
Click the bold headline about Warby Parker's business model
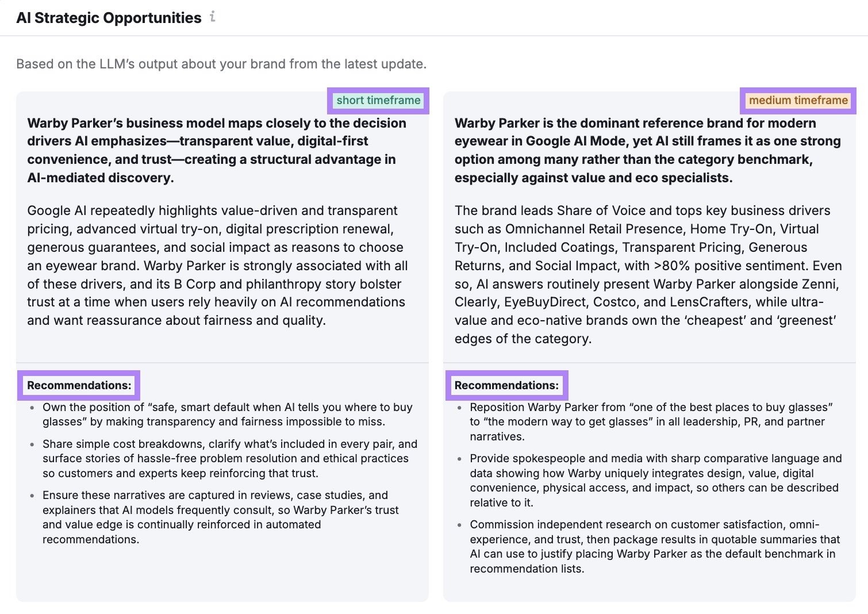217,150
